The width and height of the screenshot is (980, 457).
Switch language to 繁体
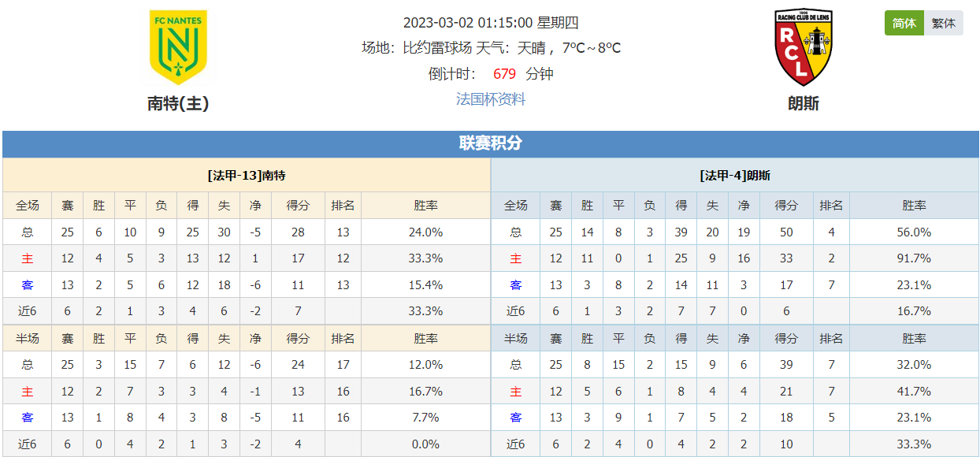click(x=943, y=23)
